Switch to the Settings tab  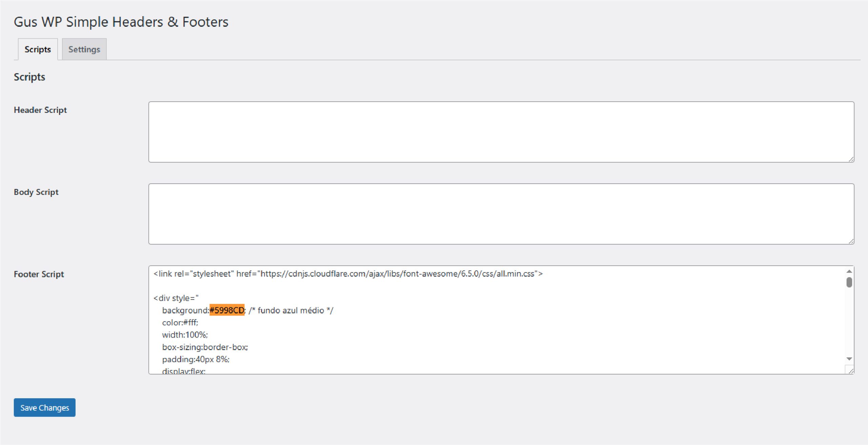point(84,49)
